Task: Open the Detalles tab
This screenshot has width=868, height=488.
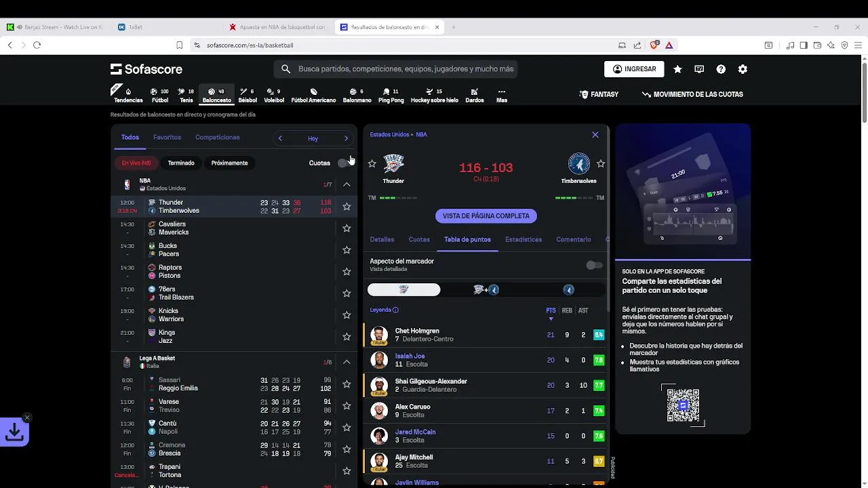Action: tap(382, 240)
